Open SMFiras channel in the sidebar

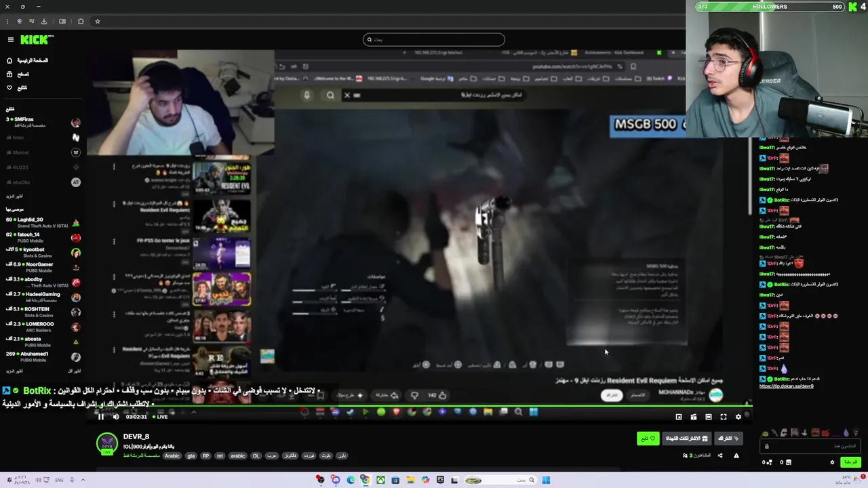(42, 122)
